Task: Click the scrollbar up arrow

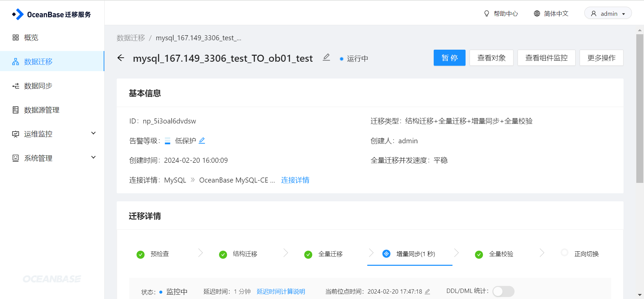Action: coord(640,30)
